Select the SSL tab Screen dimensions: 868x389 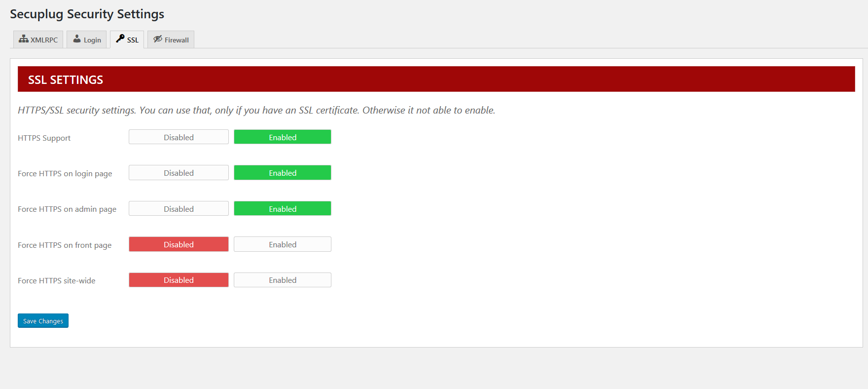click(127, 39)
